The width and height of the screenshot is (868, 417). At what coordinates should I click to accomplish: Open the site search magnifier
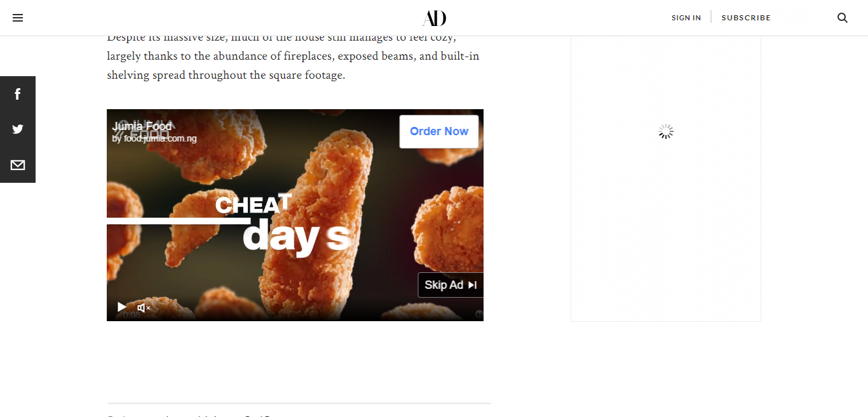click(x=843, y=18)
